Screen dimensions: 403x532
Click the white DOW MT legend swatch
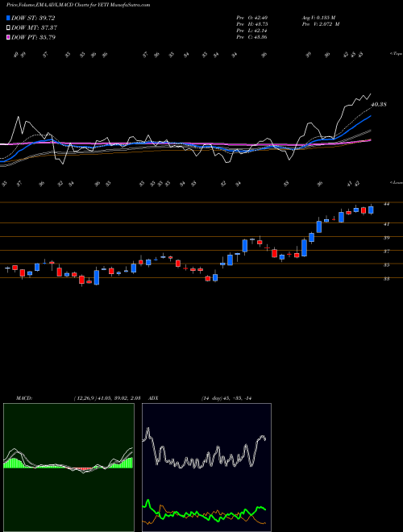pos(9,28)
